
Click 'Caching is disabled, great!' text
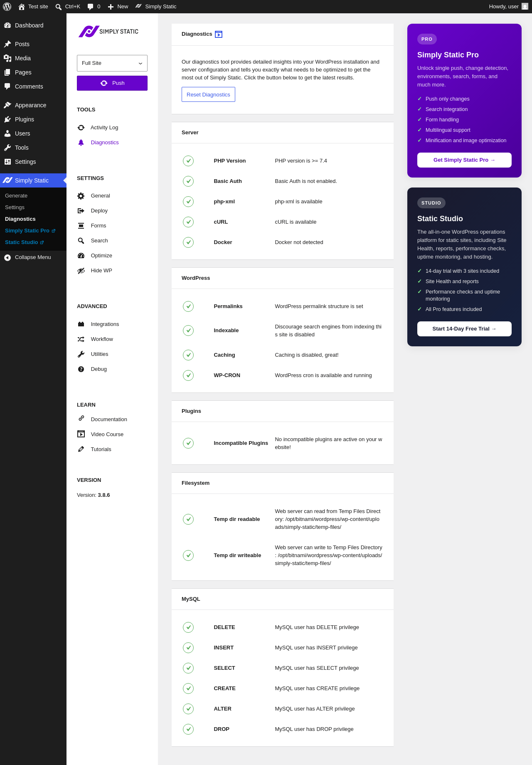307,355
